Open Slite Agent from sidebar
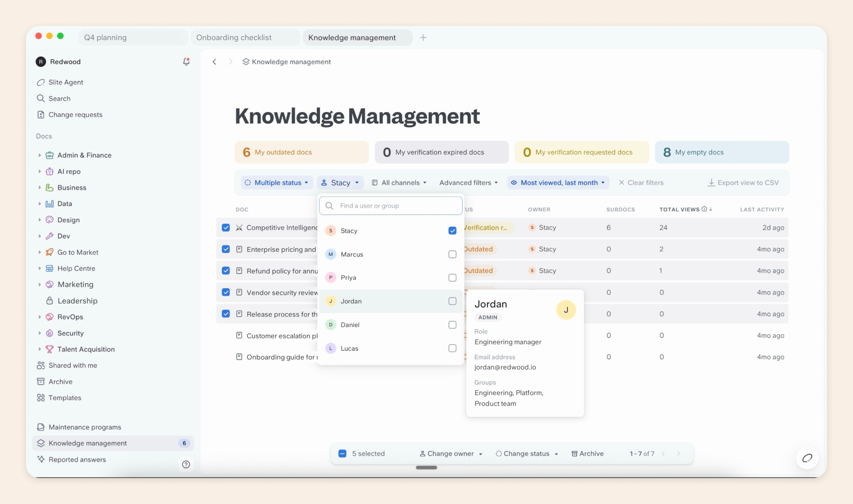This screenshot has height=504, width=853. pos(60,82)
